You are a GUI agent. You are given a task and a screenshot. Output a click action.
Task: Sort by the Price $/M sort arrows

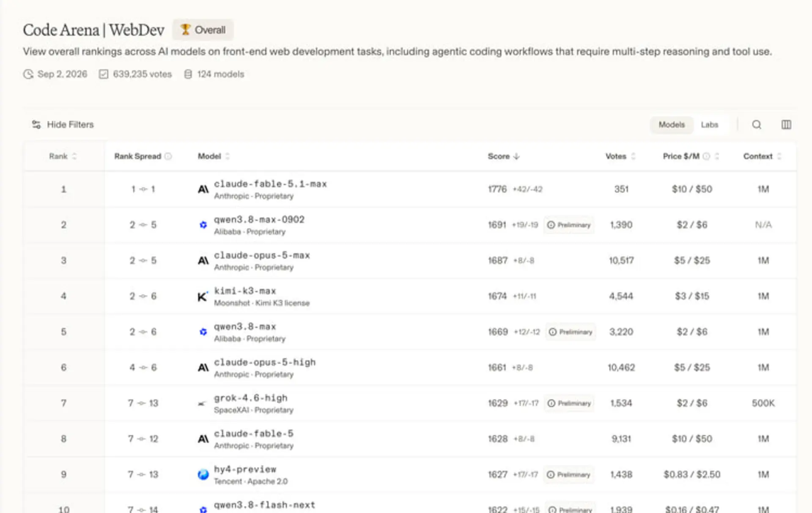717,156
